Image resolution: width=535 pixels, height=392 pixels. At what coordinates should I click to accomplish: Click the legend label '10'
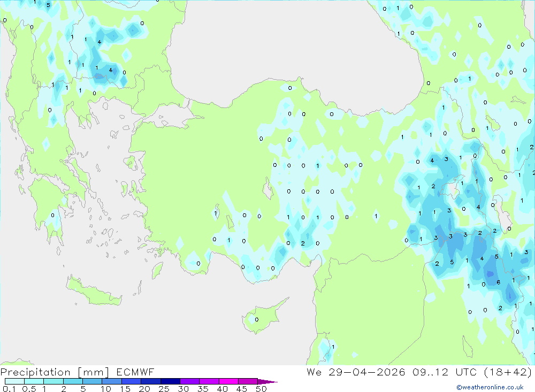pyautogui.click(x=106, y=389)
